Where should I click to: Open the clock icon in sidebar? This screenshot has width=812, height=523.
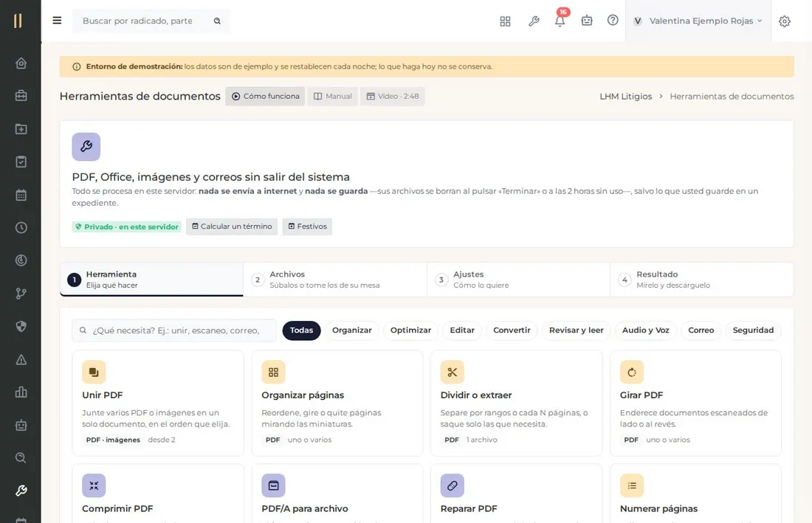click(21, 228)
